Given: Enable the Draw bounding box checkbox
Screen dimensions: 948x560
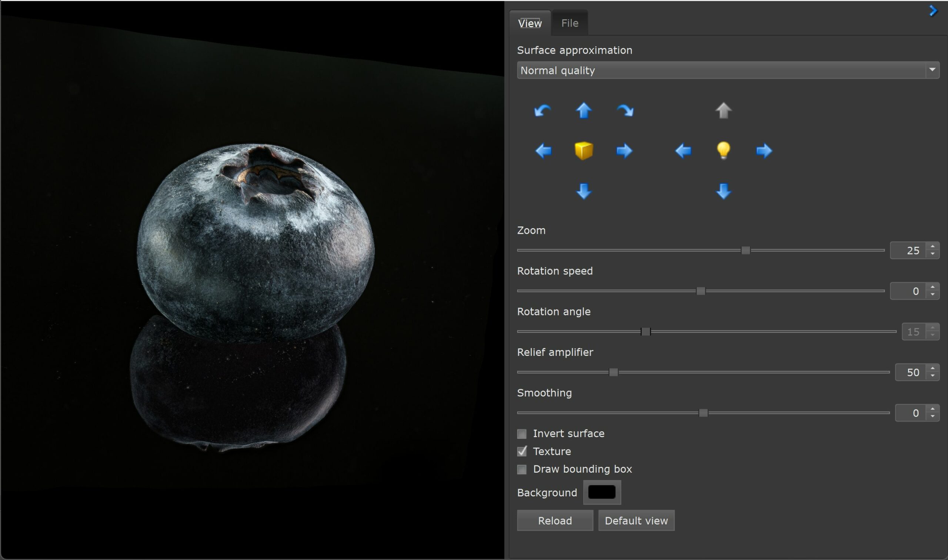Looking at the screenshot, I should 522,469.
